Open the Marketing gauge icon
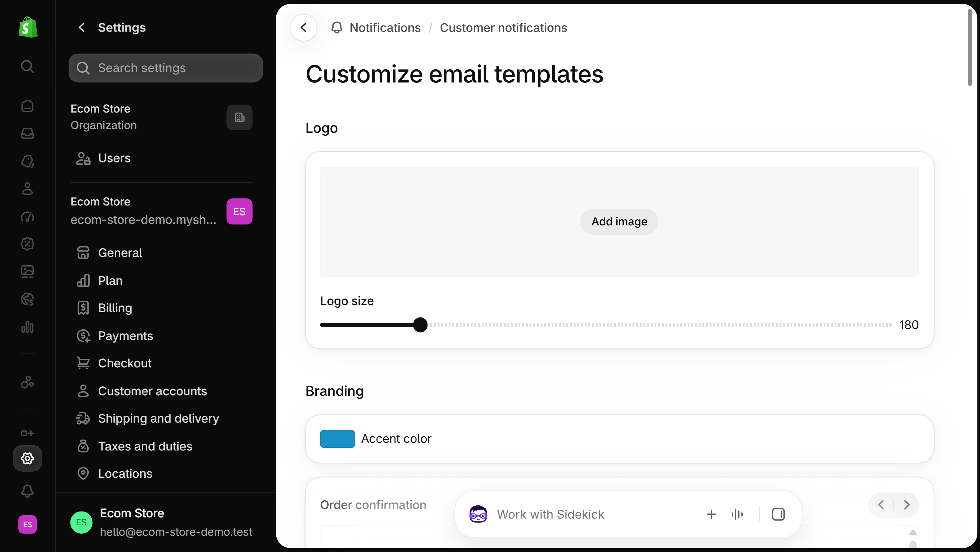 tap(27, 217)
